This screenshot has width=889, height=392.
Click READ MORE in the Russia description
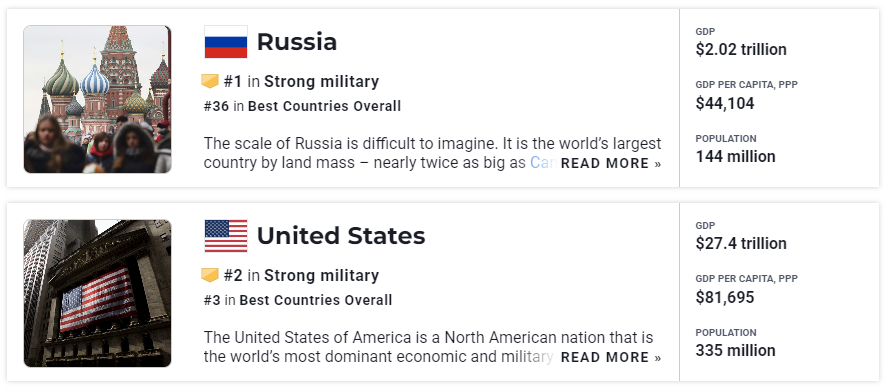[x=611, y=163]
